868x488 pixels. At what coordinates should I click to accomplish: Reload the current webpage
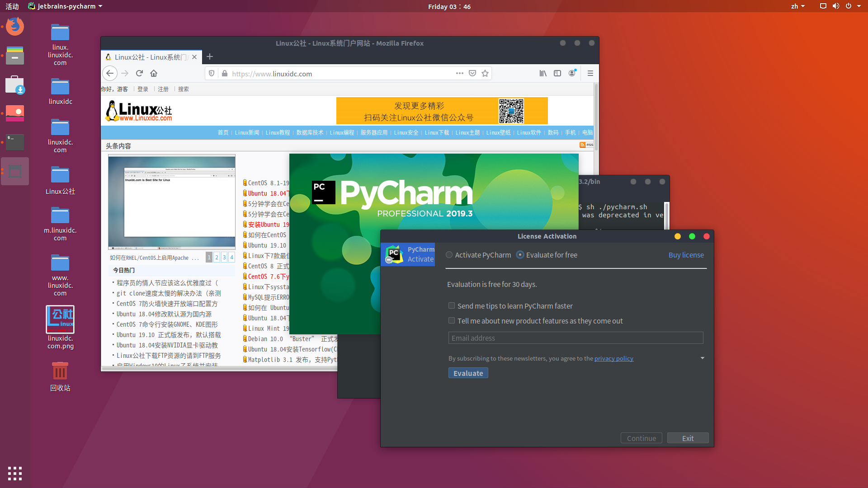pos(139,73)
